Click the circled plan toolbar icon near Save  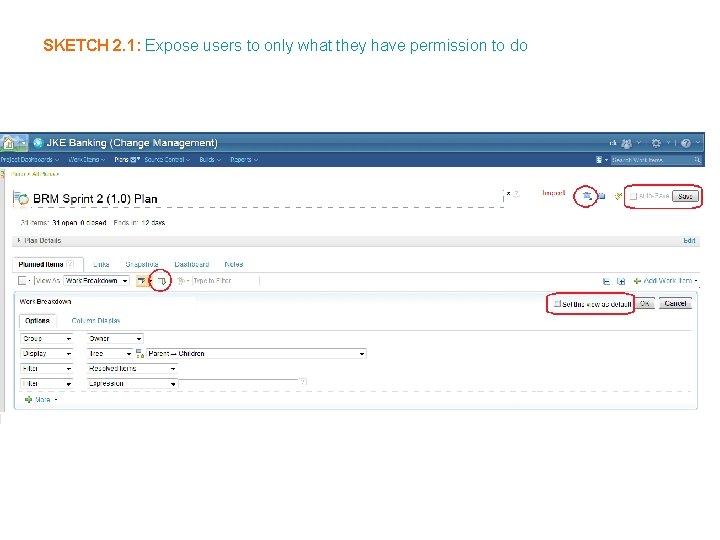click(587, 196)
